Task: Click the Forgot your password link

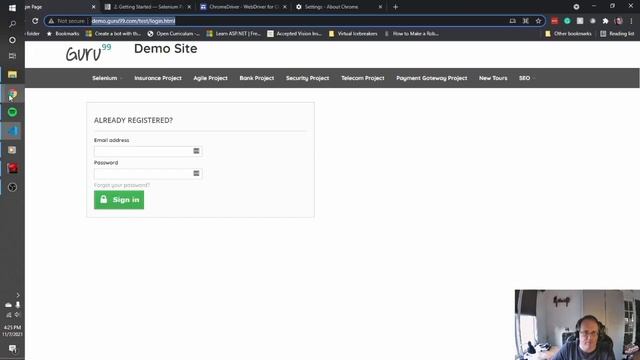Action: [x=122, y=185]
